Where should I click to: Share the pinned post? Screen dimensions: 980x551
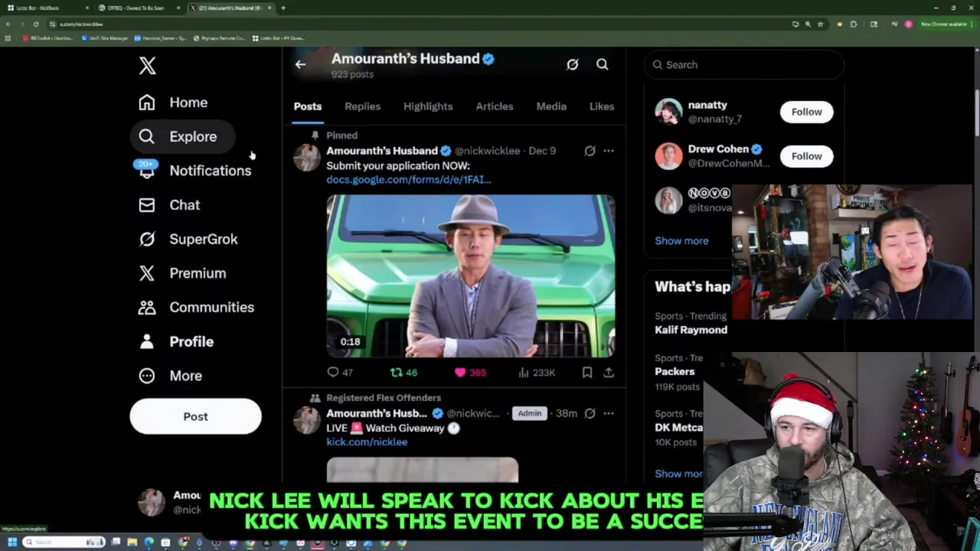click(608, 373)
